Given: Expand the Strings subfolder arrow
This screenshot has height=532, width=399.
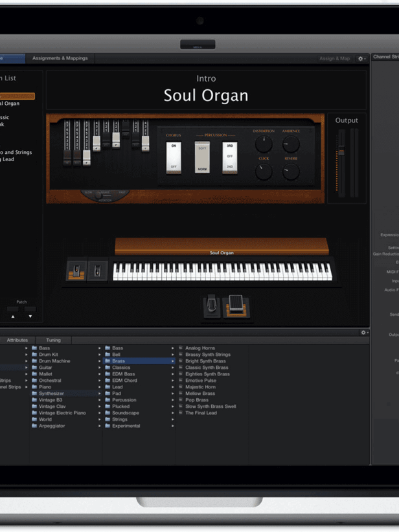Looking at the screenshot, I should [172, 419].
